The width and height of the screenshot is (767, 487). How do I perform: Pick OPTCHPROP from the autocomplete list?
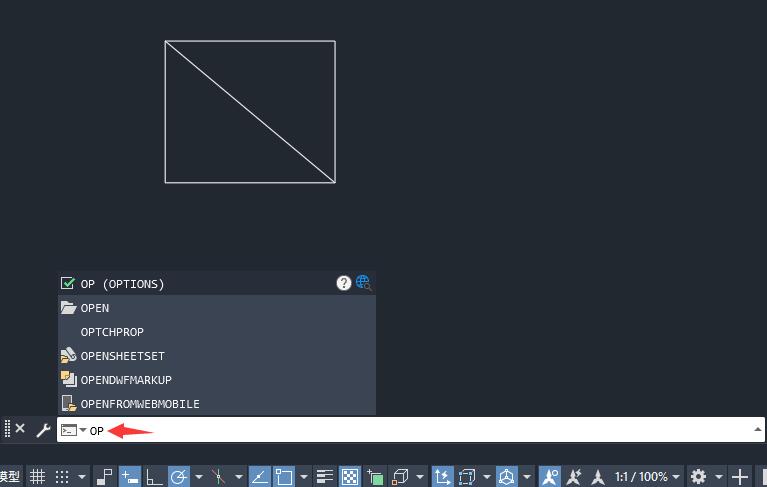[217, 332]
